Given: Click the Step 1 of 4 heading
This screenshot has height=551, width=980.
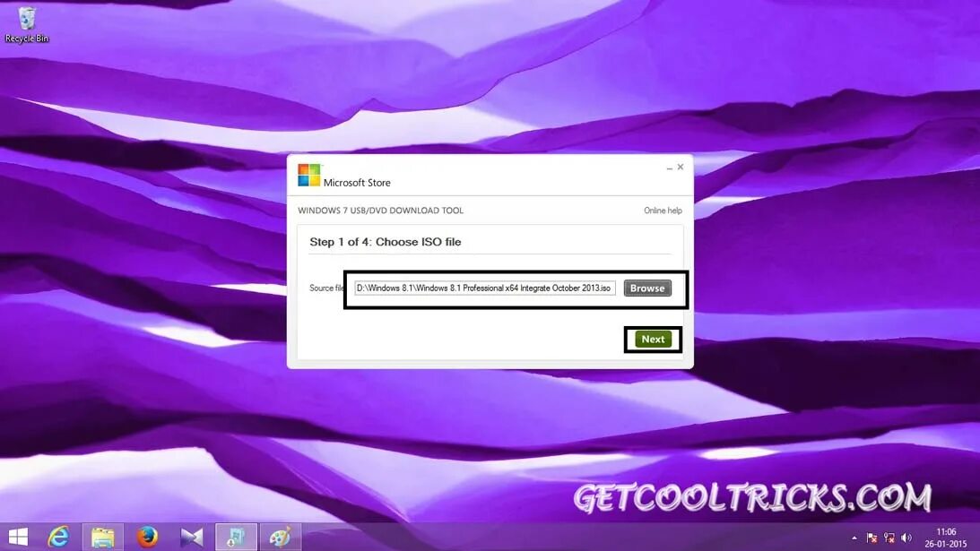Looking at the screenshot, I should 385,242.
